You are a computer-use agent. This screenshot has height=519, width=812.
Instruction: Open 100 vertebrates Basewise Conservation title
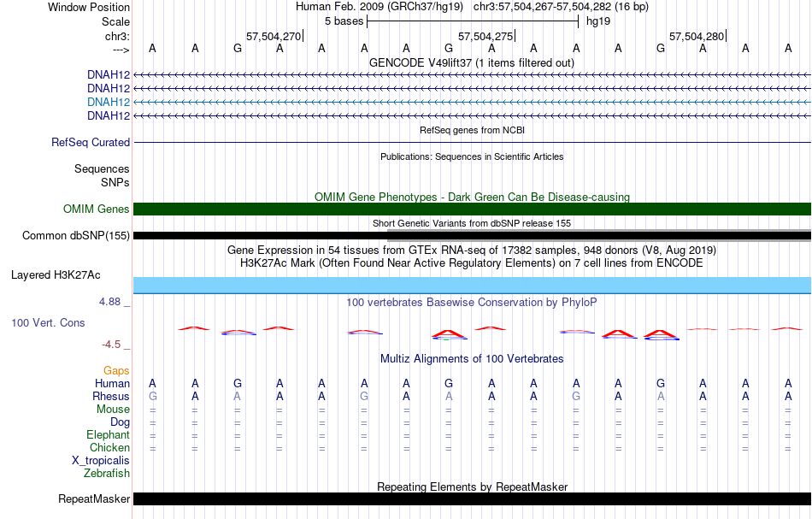pos(472,302)
